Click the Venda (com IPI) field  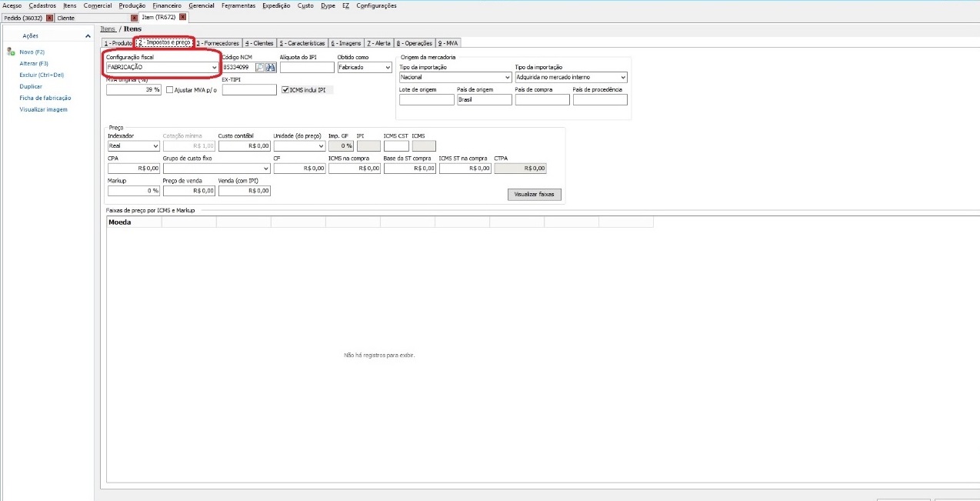click(x=245, y=191)
